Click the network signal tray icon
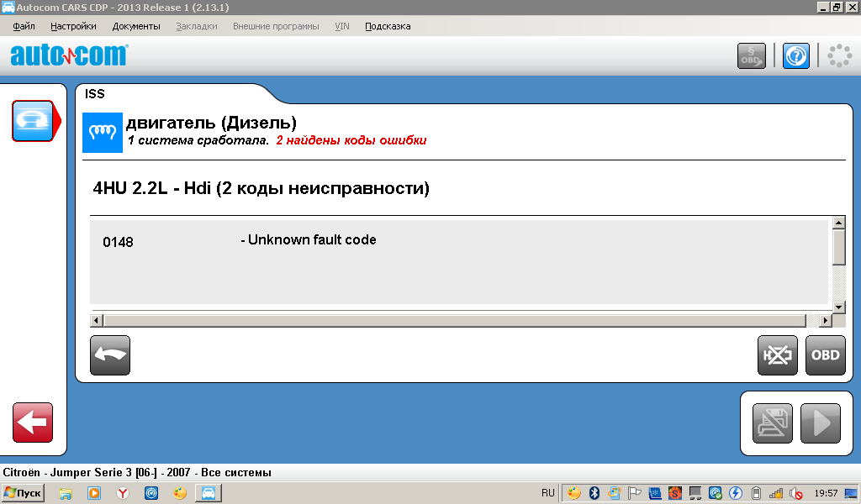861x504 pixels. point(776,493)
